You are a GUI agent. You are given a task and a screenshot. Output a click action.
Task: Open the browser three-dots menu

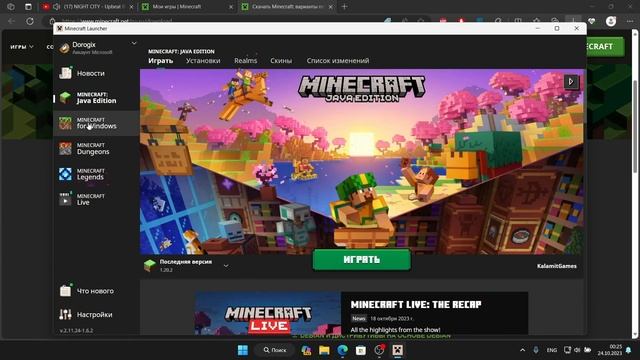pyautogui.click(x=629, y=21)
